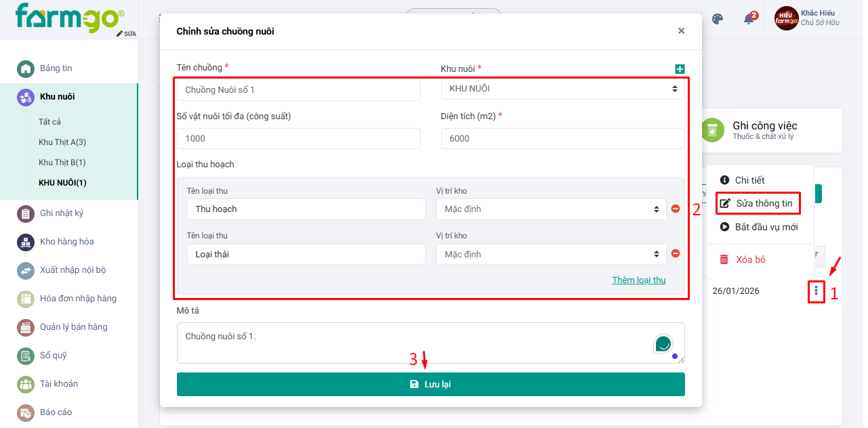Open the theme color palette icon
Screen dimensions: 868x428
pos(718,19)
